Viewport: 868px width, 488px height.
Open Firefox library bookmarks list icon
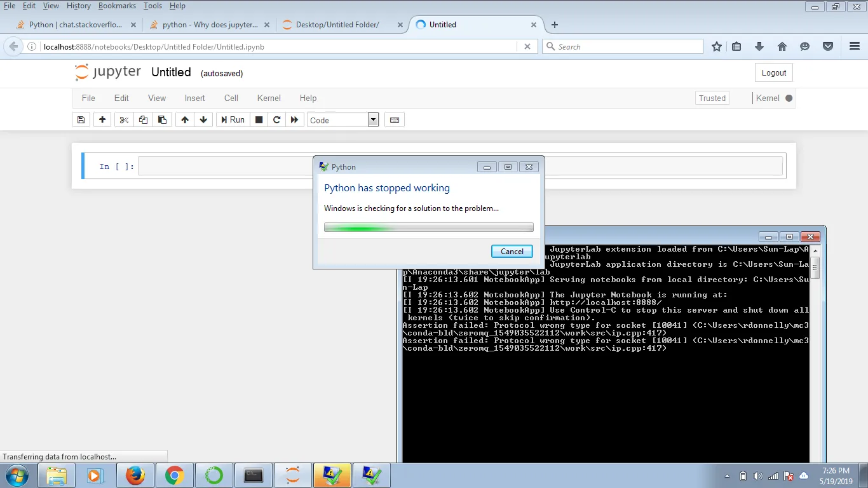click(x=736, y=46)
